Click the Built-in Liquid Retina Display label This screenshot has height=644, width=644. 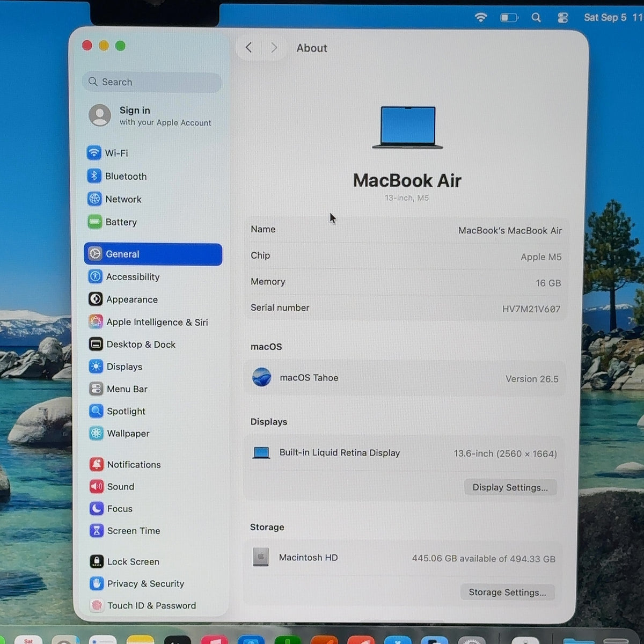click(x=340, y=452)
